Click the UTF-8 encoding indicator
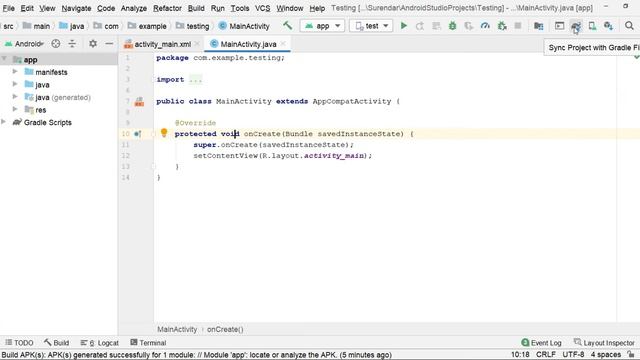 pyautogui.click(x=573, y=354)
